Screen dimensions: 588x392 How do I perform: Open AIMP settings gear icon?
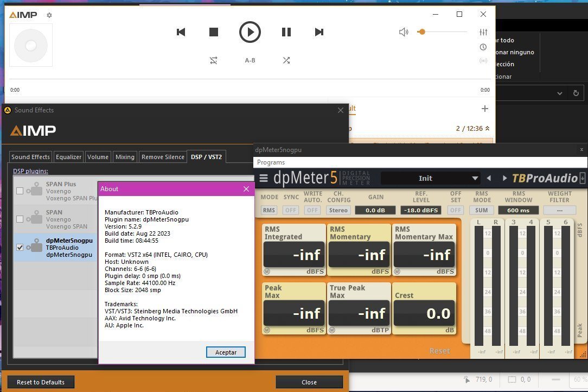(x=49, y=15)
